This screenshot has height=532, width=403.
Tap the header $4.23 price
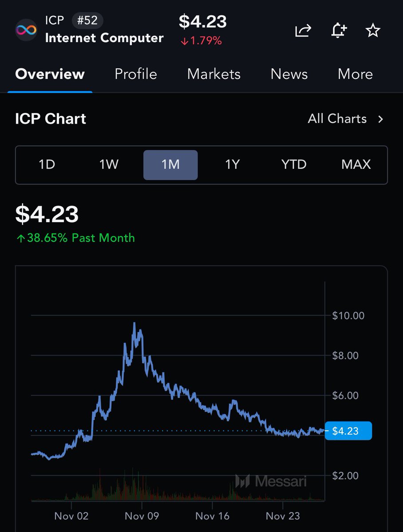203,21
